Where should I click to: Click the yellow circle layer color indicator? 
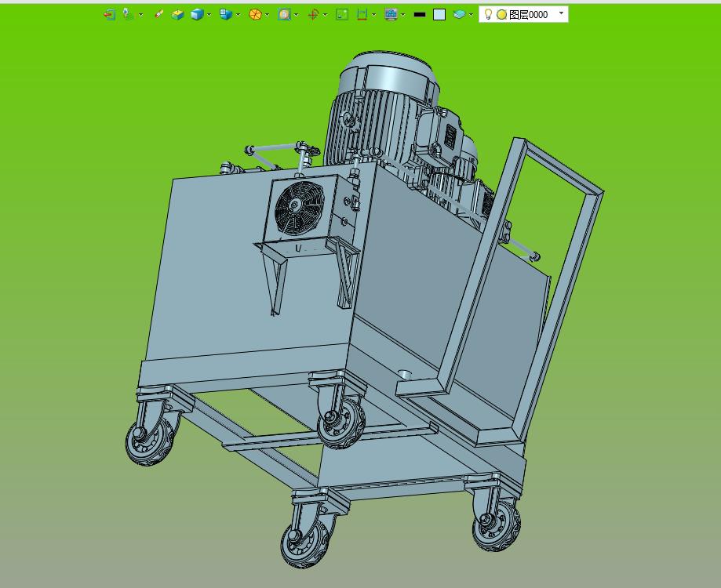(501, 15)
